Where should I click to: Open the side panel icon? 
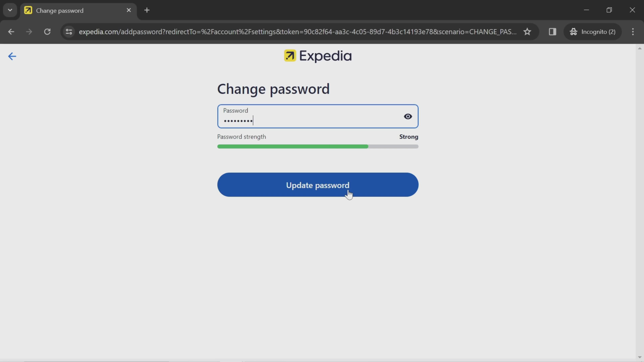click(x=552, y=32)
